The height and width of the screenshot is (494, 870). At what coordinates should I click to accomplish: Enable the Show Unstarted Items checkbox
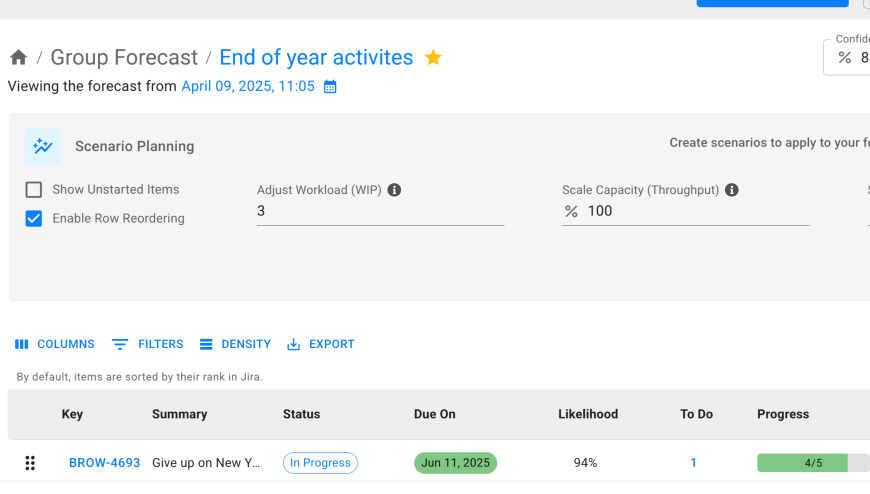pyautogui.click(x=34, y=190)
